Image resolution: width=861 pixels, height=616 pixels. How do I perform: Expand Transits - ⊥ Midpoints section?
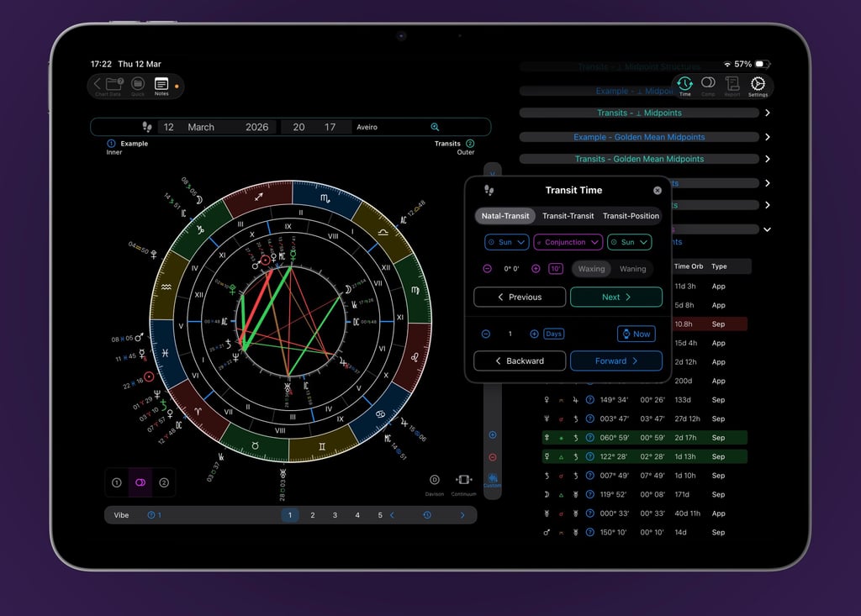point(768,113)
